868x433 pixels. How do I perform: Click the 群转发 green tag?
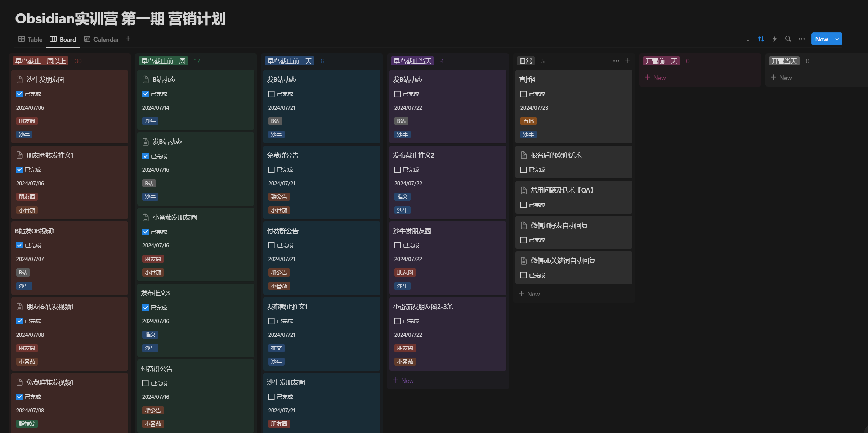27,424
